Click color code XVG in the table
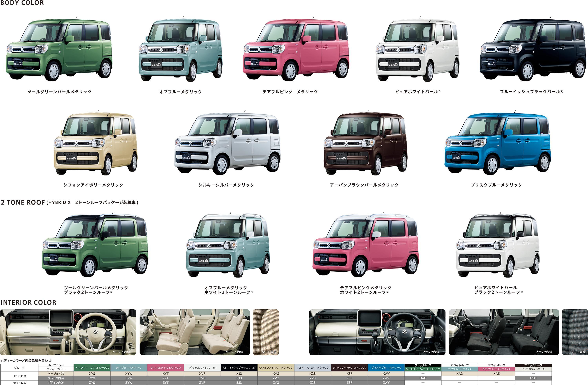The width and height of the screenshot is (588, 385). 276,374
